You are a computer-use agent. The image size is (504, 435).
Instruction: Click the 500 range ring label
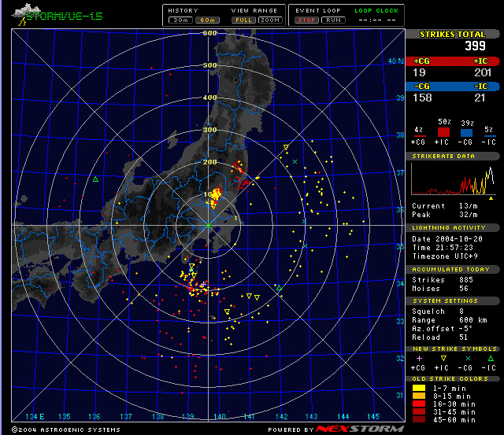[x=210, y=65]
